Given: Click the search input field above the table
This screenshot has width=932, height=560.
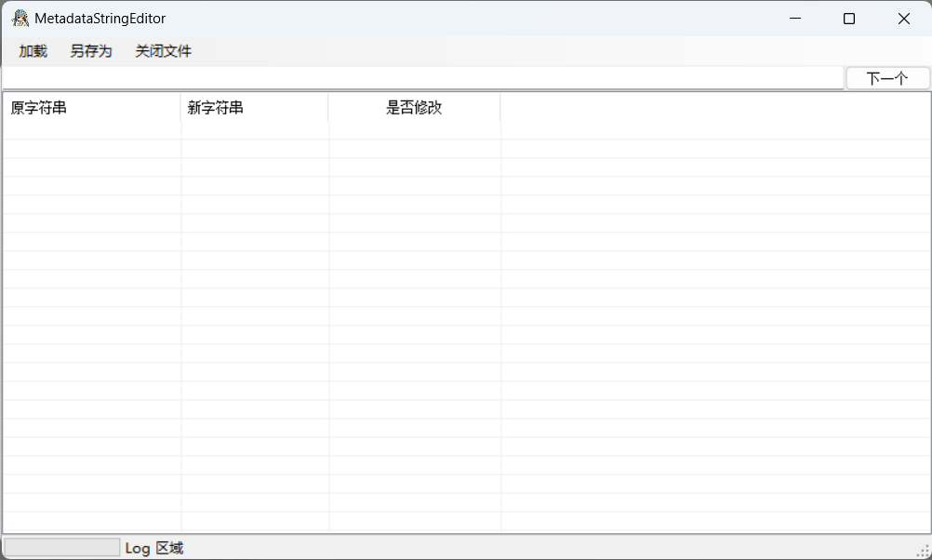Looking at the screenshot, I should click(419, 77).
